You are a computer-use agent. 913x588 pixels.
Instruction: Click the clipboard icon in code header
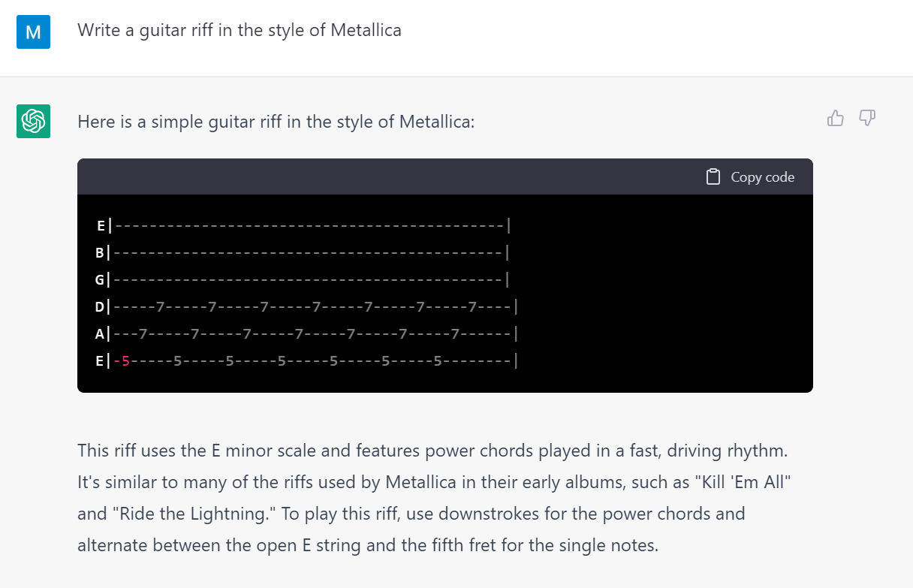pos(713,177)
